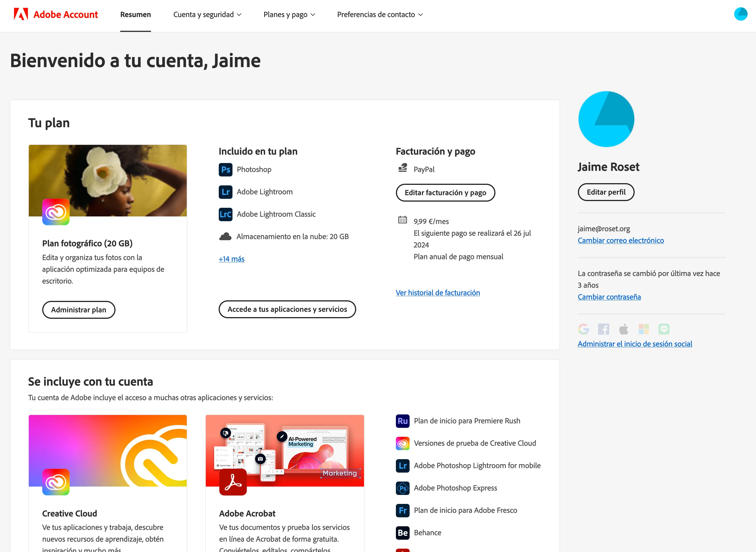Click Cambiar contraseña link
756x552 pixels.
point(609,297)
